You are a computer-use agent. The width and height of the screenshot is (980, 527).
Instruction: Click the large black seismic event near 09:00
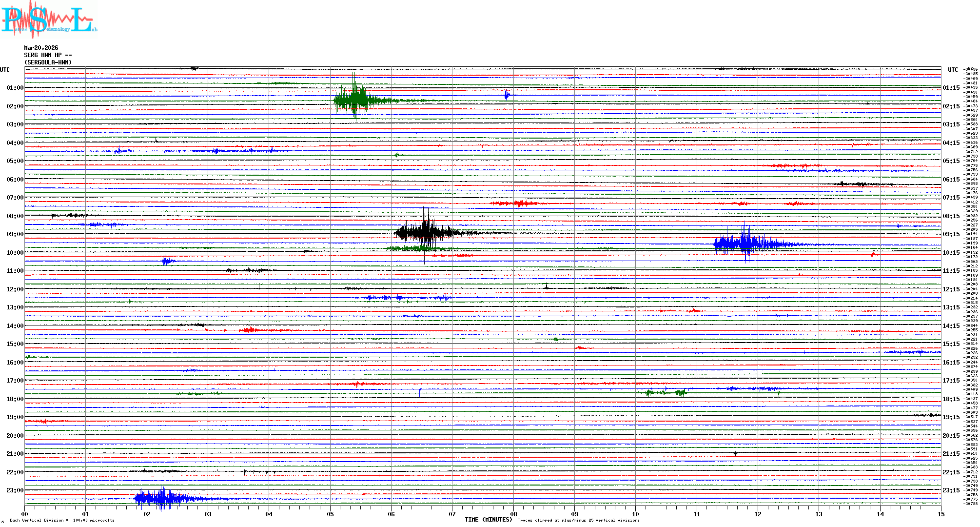point(426,233)
